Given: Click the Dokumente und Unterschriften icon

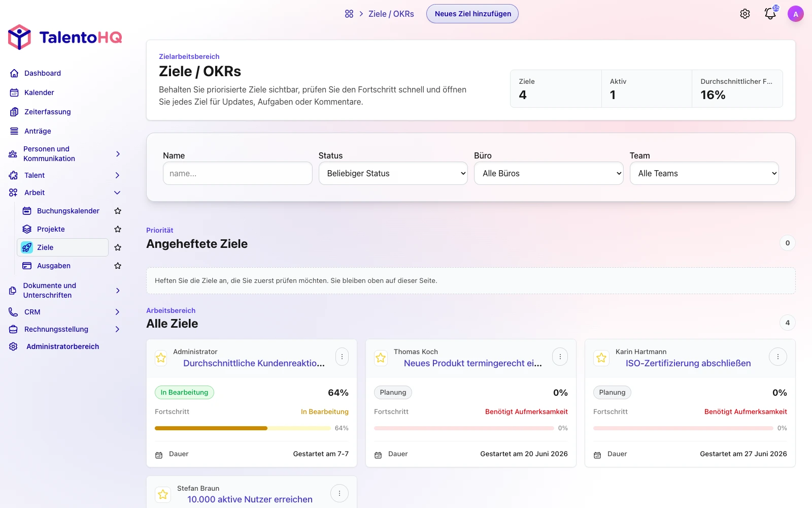Looking at the screenshot, I should [13, 291].
